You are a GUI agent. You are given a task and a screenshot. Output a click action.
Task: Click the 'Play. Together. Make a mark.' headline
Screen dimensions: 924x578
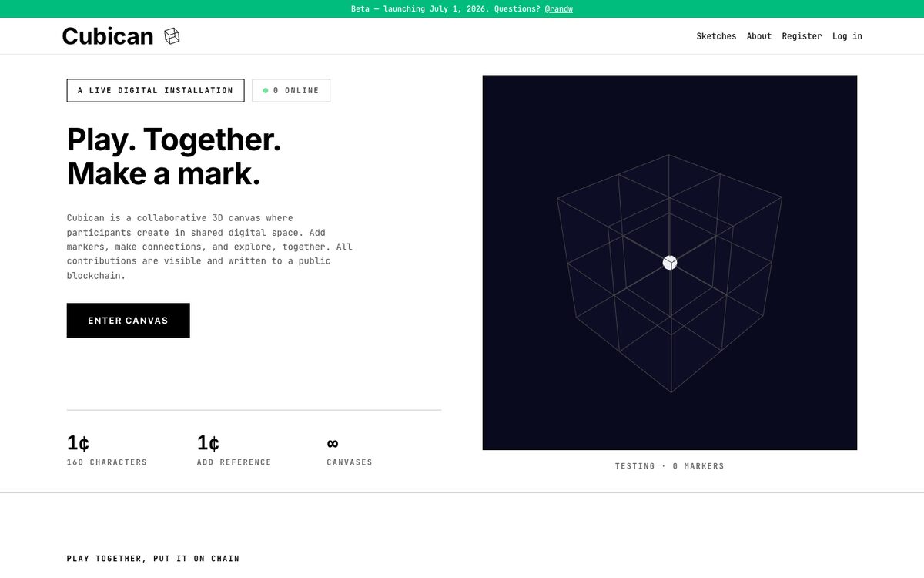point(174,156)
